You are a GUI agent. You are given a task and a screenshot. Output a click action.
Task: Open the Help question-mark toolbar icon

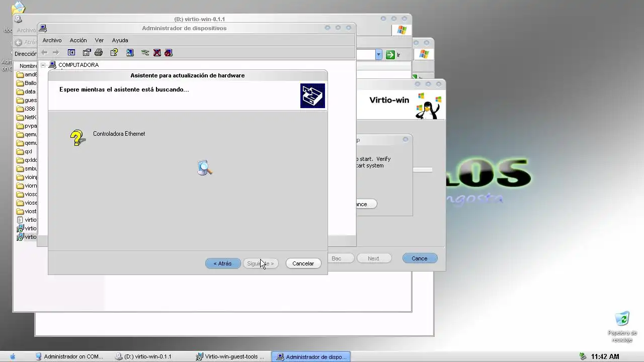coord(114,52)
